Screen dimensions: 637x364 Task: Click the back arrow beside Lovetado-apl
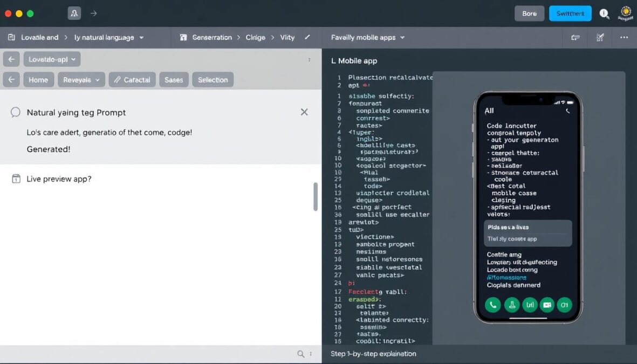click(11, 59)
